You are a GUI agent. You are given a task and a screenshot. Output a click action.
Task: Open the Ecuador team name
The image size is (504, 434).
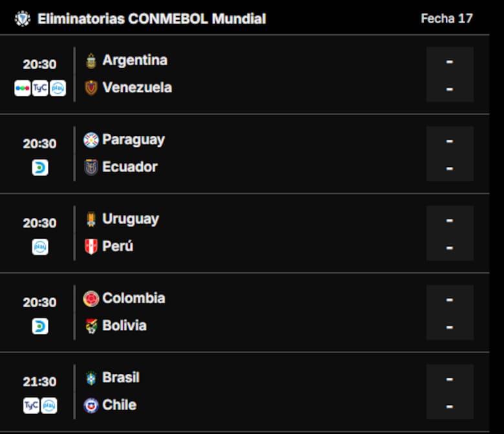[130, 167]
